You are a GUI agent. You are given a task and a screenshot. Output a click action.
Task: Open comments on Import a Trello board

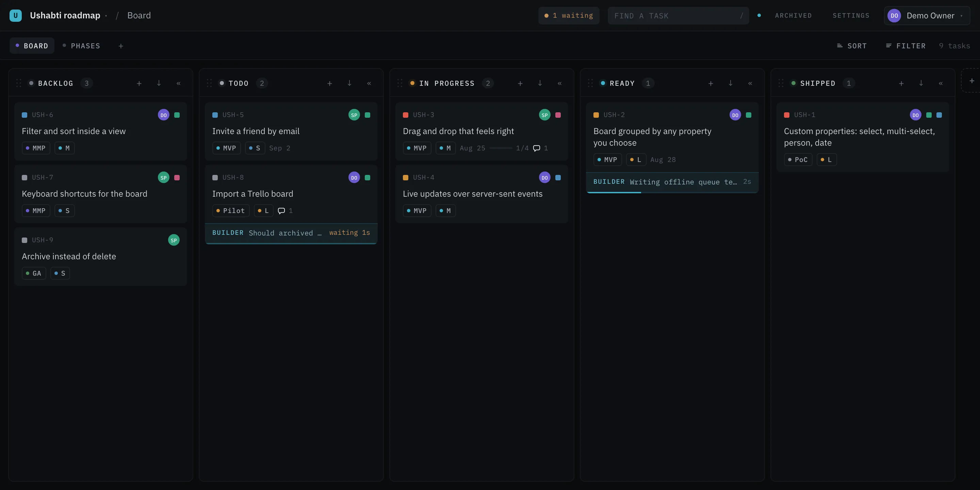point(285,211)
